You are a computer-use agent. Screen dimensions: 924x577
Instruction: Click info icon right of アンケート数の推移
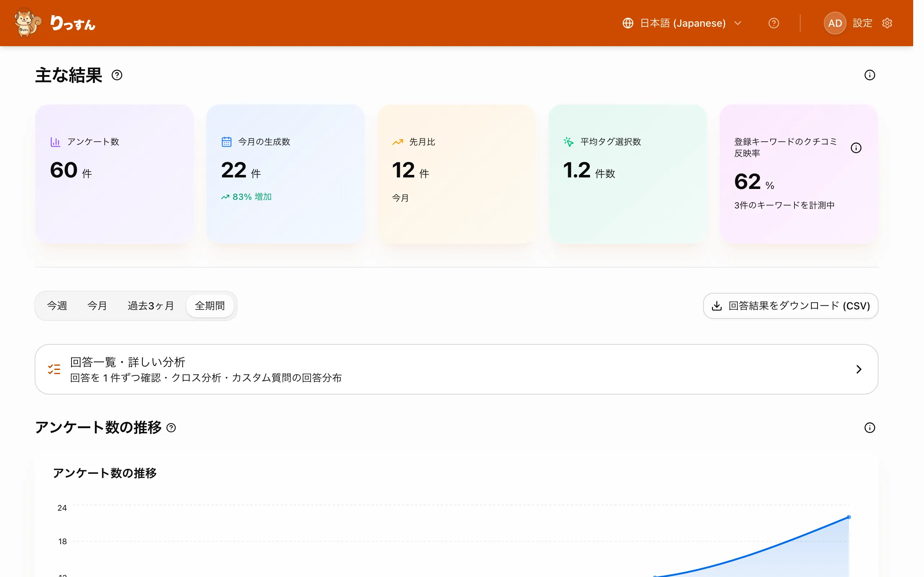point(869,428)
